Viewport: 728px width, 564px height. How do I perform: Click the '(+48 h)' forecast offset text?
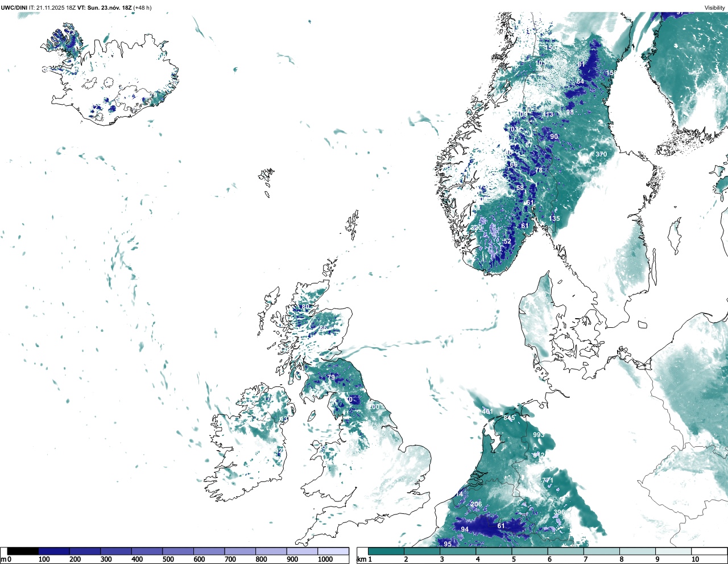142,7
